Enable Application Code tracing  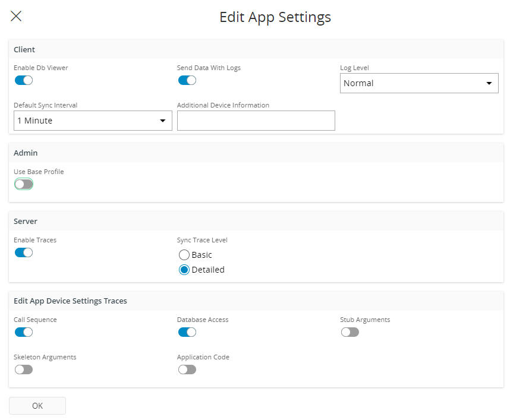187,370
